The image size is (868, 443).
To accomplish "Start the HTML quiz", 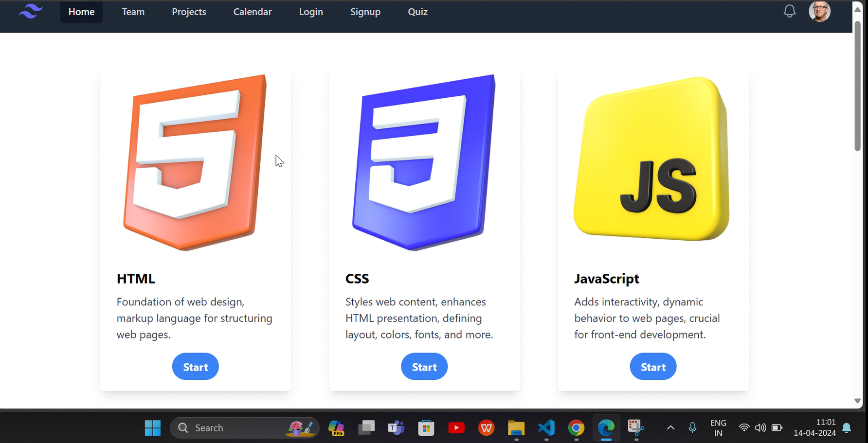I will pyautogui.click(x=195, y=367).
